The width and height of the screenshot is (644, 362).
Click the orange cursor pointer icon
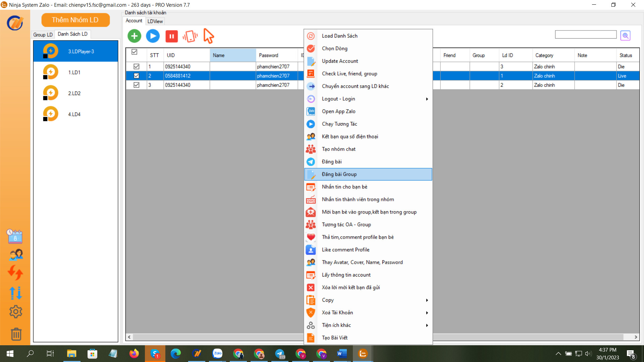209,36
